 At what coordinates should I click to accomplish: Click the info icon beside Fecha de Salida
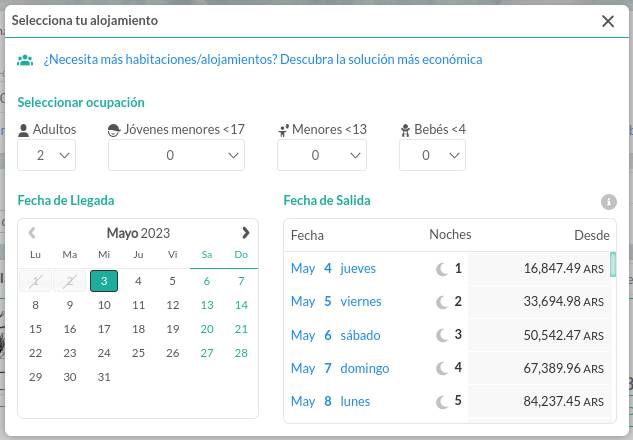pos(609,202)
